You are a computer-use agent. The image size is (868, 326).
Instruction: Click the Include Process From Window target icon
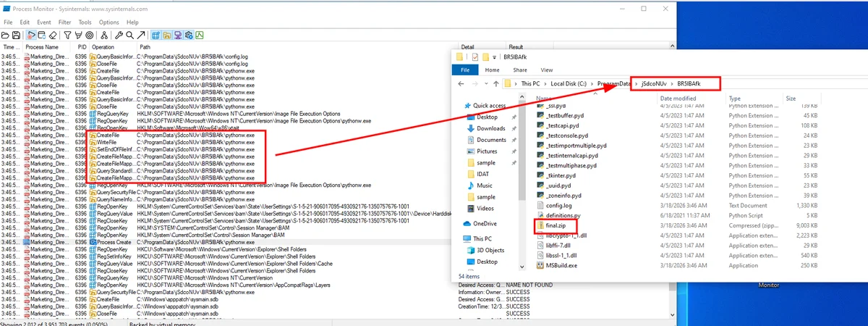click(89, 35)
